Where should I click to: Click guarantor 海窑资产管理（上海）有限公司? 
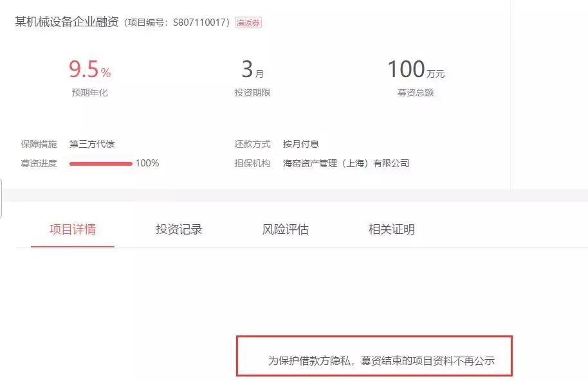[x=345, y=163]
